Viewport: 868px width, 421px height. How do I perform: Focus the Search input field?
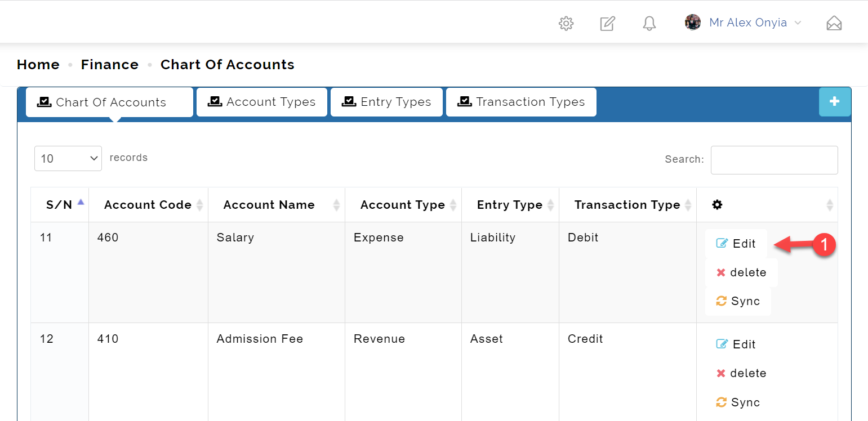point(774,160)
